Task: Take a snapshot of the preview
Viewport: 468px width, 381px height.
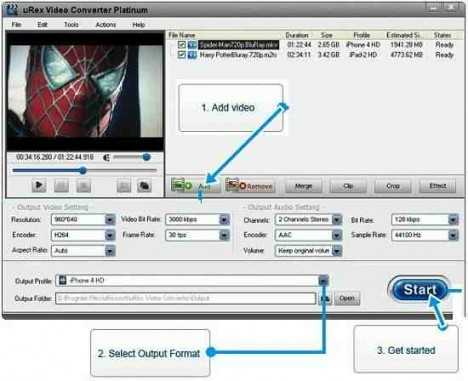Action: tap(124, 186)
